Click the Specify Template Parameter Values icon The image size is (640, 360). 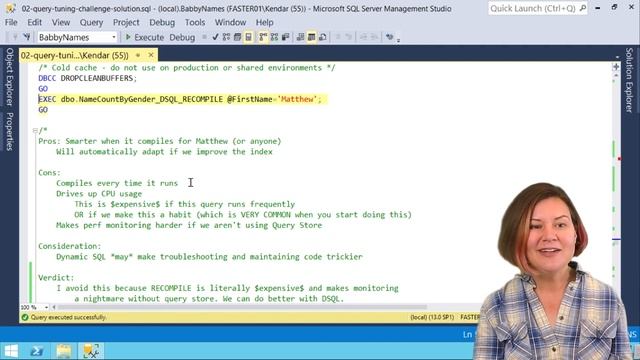tap(389, 37)
